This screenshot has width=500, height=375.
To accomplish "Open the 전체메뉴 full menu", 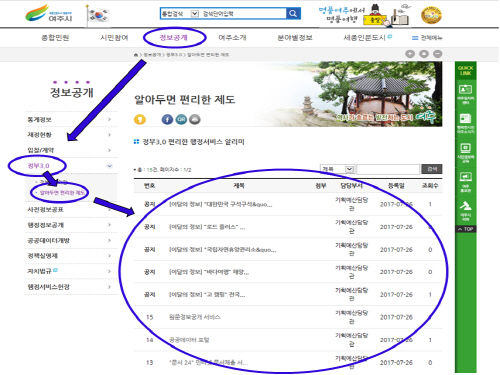I will (x=427, y=38).
